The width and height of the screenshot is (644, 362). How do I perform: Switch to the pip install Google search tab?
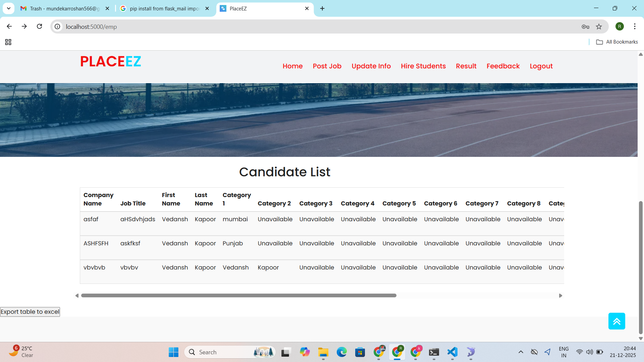pos(164,8)
